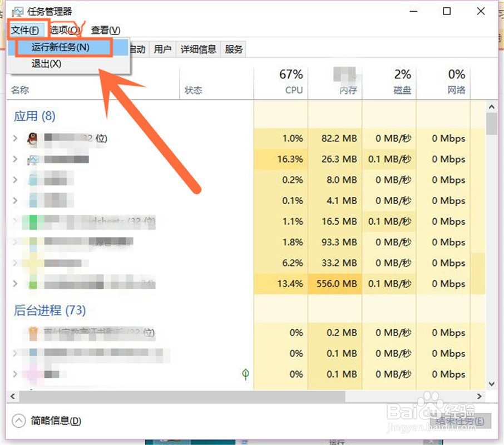Open the 查看(V) menu
This screenshot has height=445, width=504.
(x=104, y=29)
